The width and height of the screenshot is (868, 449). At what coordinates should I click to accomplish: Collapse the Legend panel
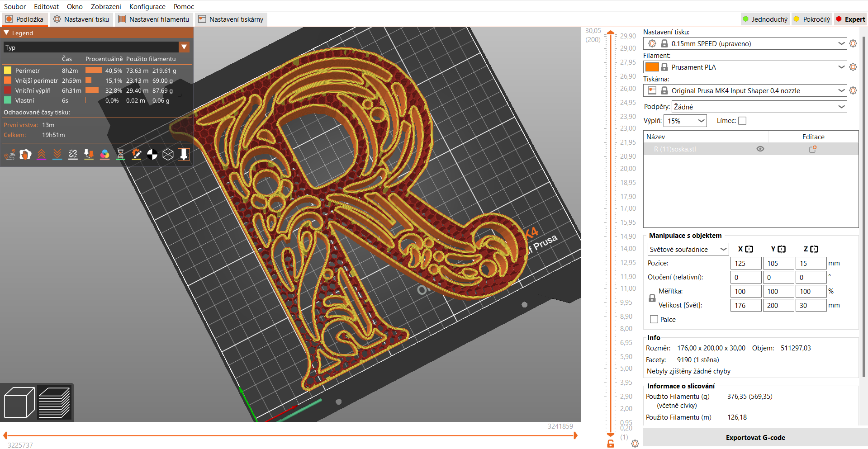[7, 33]
